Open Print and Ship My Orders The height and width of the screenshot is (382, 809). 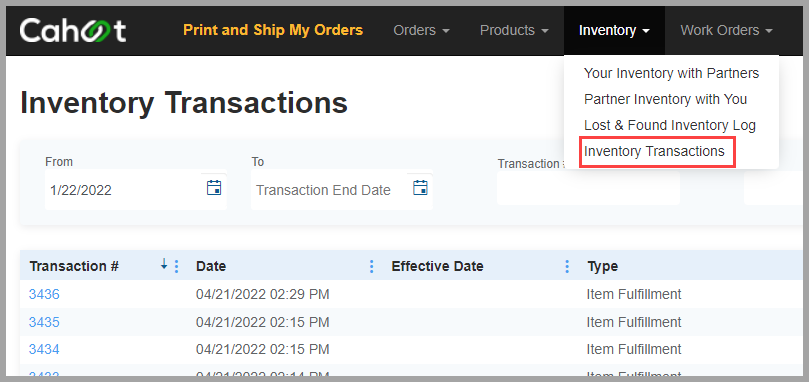pyautogui.click(x=273, y=30)
